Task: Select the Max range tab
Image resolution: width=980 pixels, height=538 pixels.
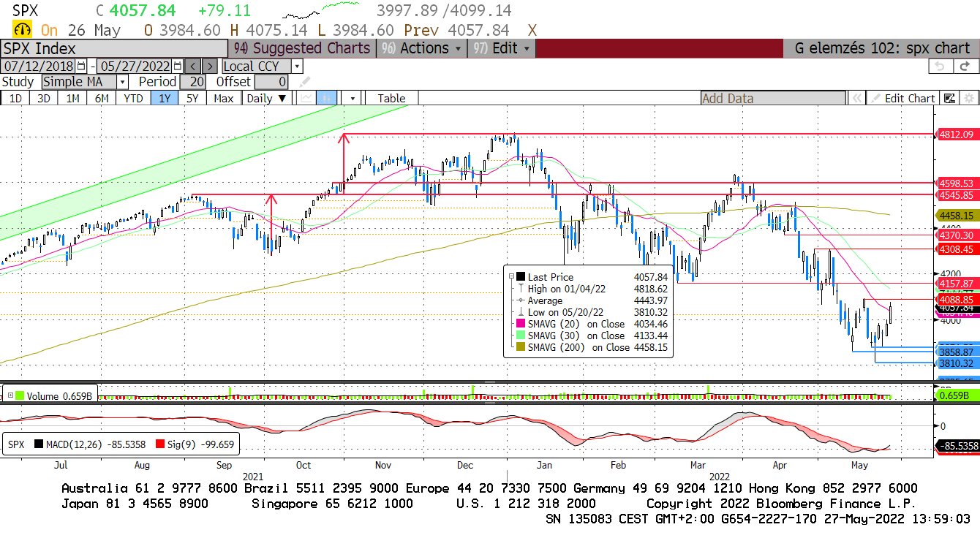Action: pos(223,98)
